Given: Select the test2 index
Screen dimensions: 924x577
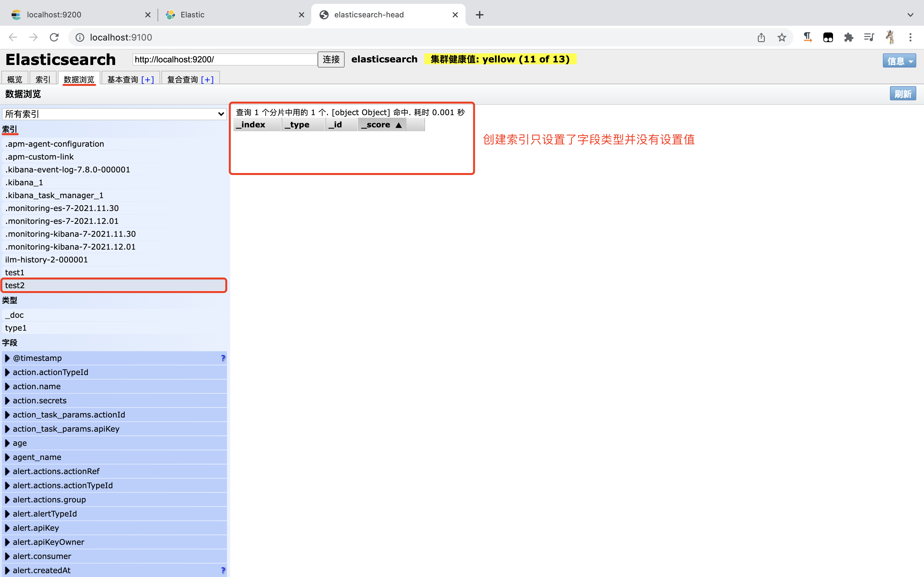Looking at the screenshot, I should click(114, 285).
